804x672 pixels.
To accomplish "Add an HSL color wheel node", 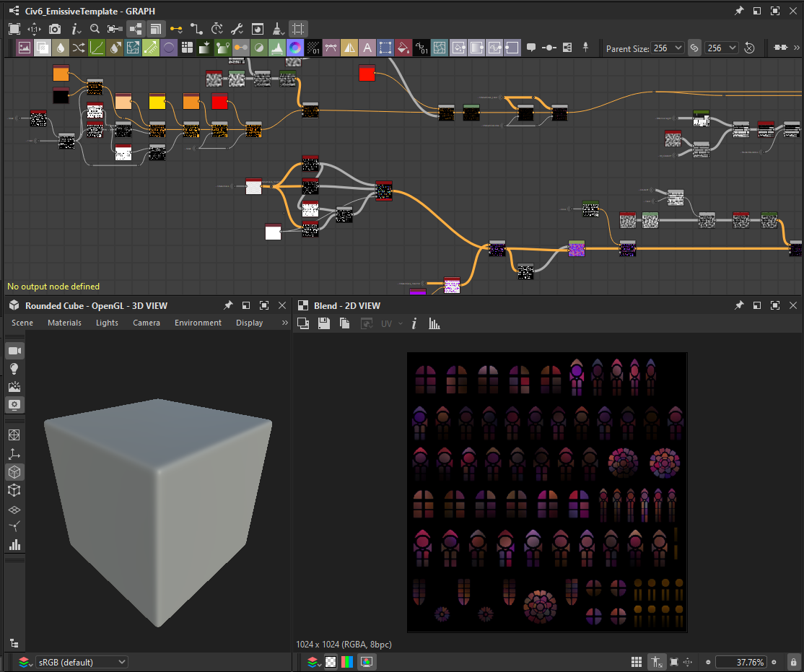I will click(295, 48).
